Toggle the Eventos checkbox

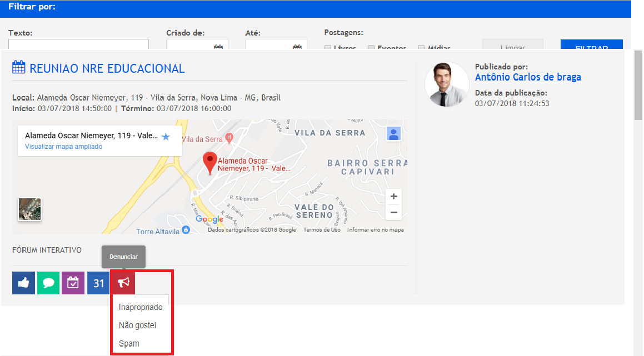tap(371, 48)
